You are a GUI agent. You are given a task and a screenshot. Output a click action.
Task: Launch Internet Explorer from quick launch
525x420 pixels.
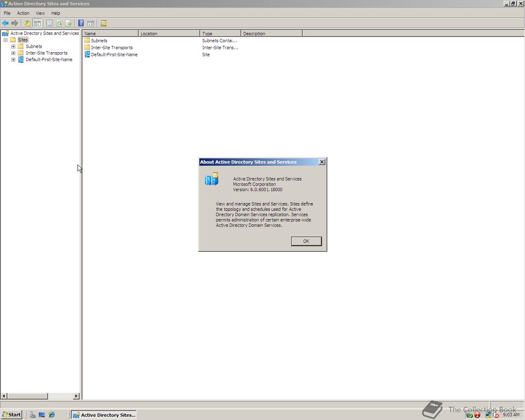coord(52,415)
